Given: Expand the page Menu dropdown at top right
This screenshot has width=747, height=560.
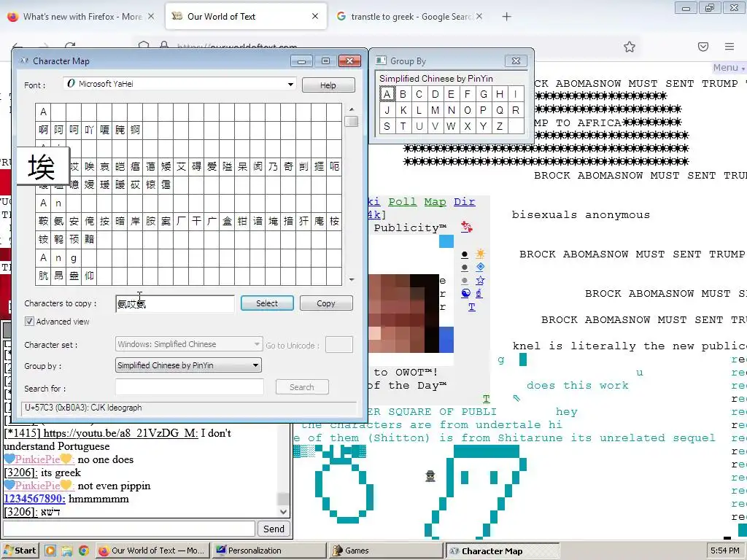Looking at the screenshot, I should coord(729,68).
